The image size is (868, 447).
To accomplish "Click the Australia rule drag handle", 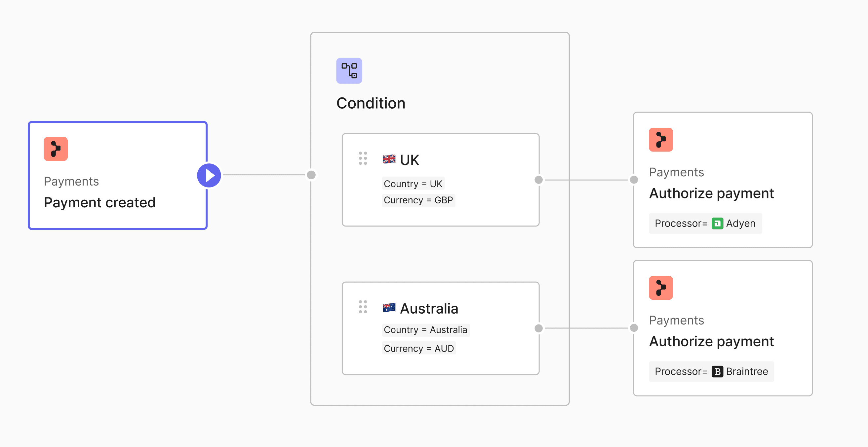I will click(x=363, y=307).
